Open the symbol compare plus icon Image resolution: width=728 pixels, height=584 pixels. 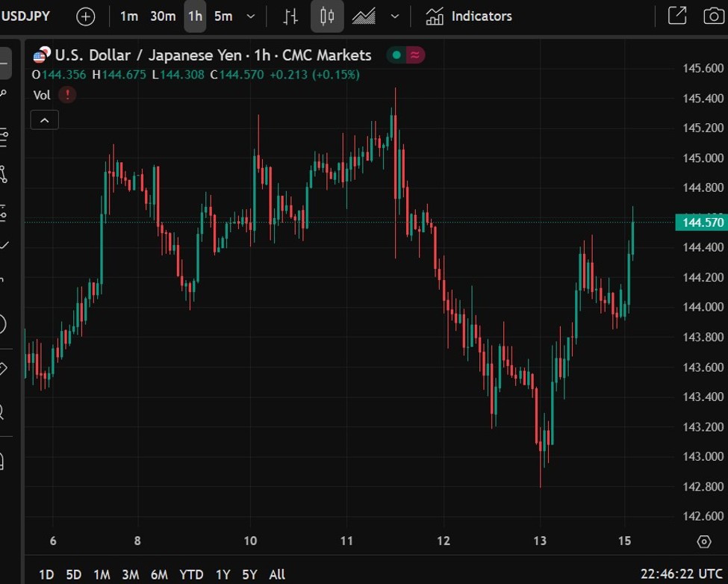pos(85,16)
